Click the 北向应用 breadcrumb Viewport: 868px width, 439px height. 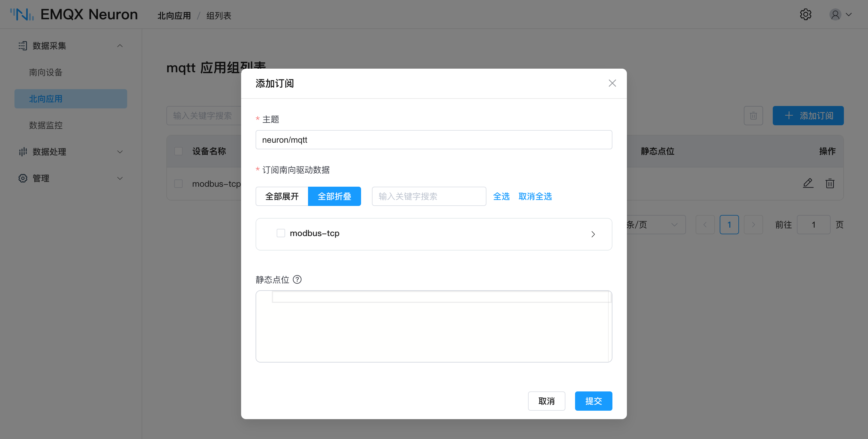click(x=174, y=16)
